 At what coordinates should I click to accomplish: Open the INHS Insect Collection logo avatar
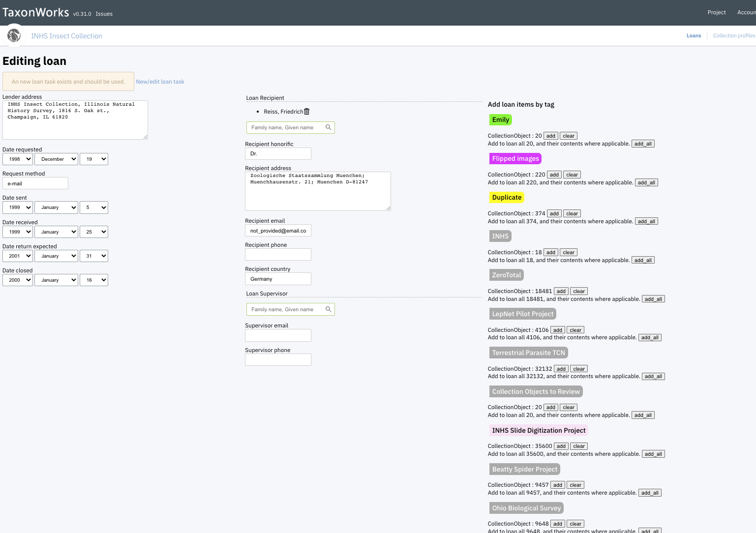14,35
